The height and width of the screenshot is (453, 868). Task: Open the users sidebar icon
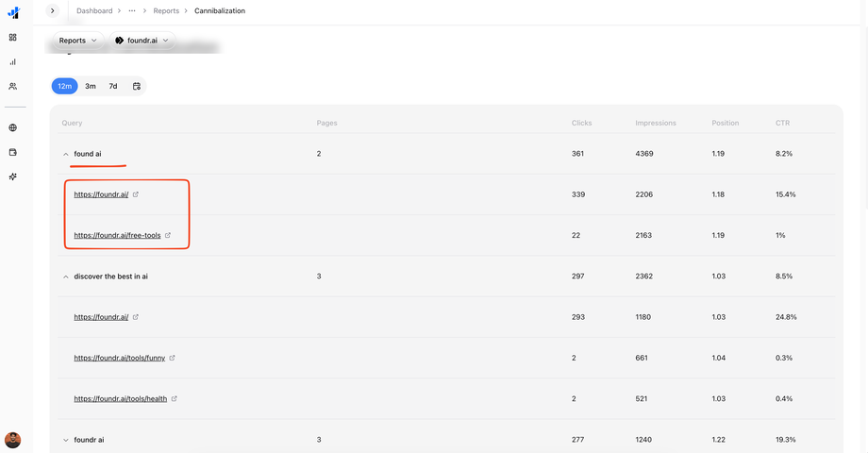(x=12, y=87)
